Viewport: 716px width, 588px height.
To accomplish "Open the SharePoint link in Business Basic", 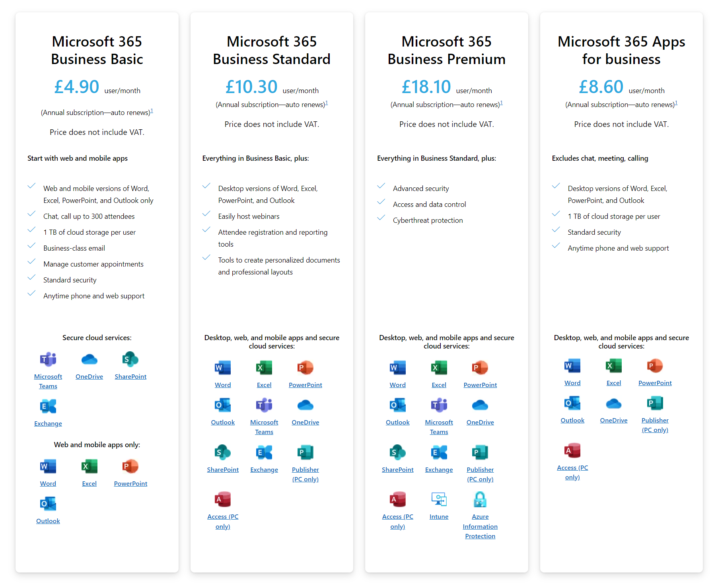I will tap(130, 376).
